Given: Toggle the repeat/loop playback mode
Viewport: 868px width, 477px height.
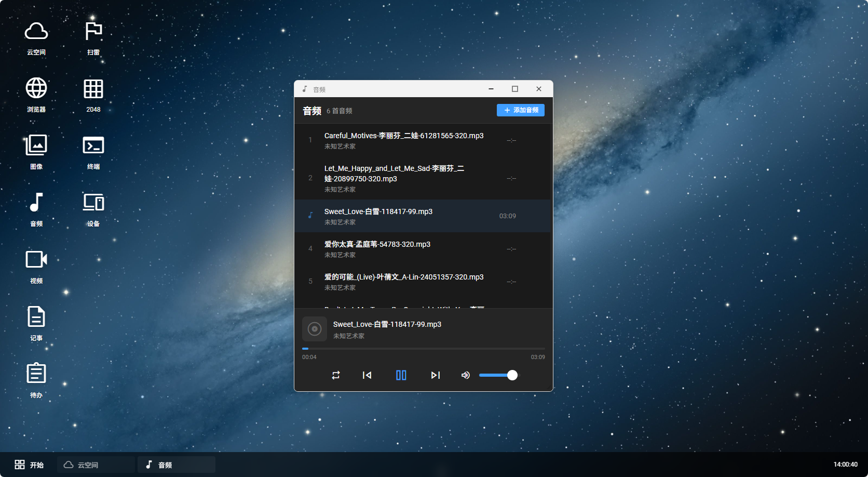Looking at the screenshot, I should 336,375.
